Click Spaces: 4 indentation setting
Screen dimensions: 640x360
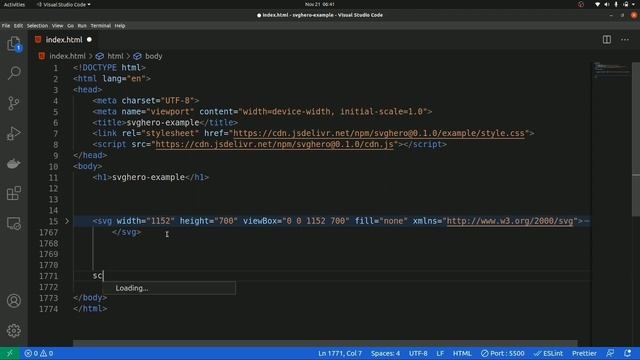point(385,353)
